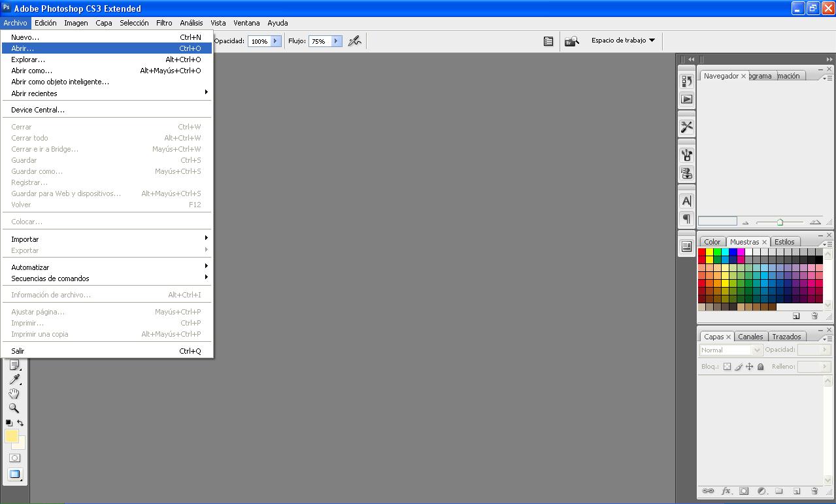Image resolution: width=836 pixels, height=504 pixels.
Task: Open the Capas panel flyout menu
Action: [827, 338]
